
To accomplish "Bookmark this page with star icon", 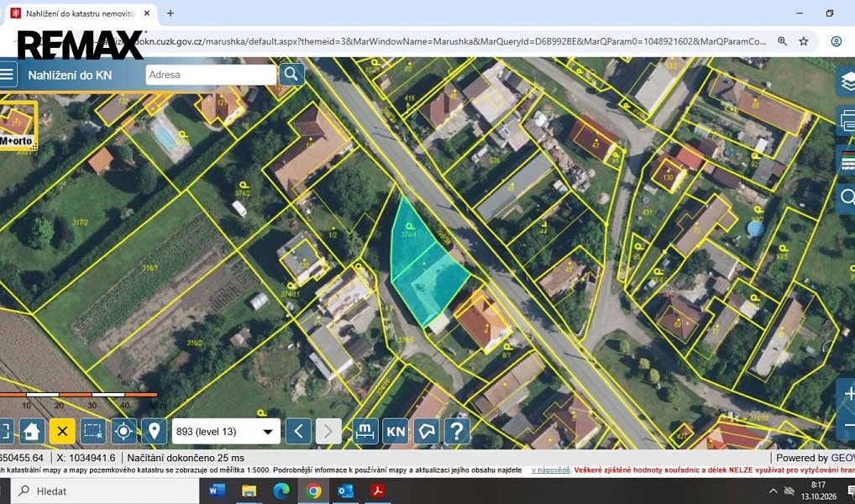I will pyautogui.click(x=804, y=41).
